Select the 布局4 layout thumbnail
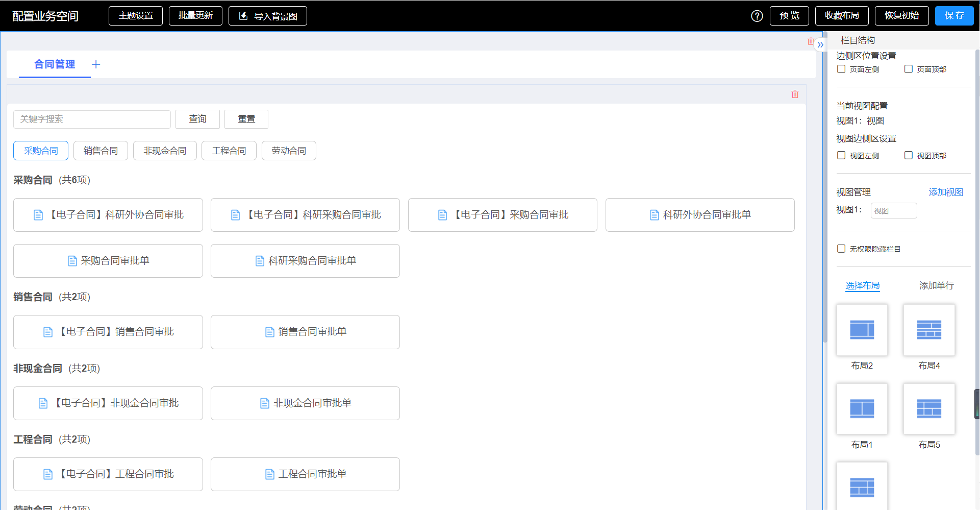This screenshot has height=510, width=980. click(x=929, y=330)
